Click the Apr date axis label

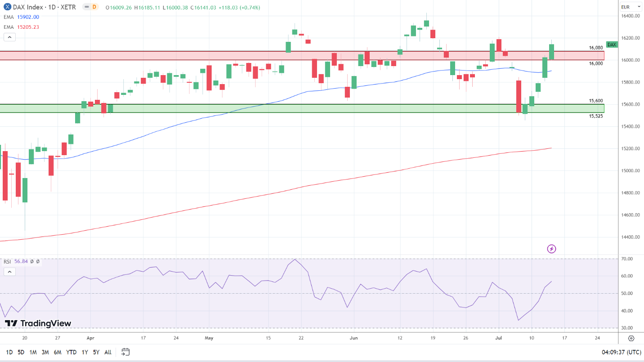point(90,338)
